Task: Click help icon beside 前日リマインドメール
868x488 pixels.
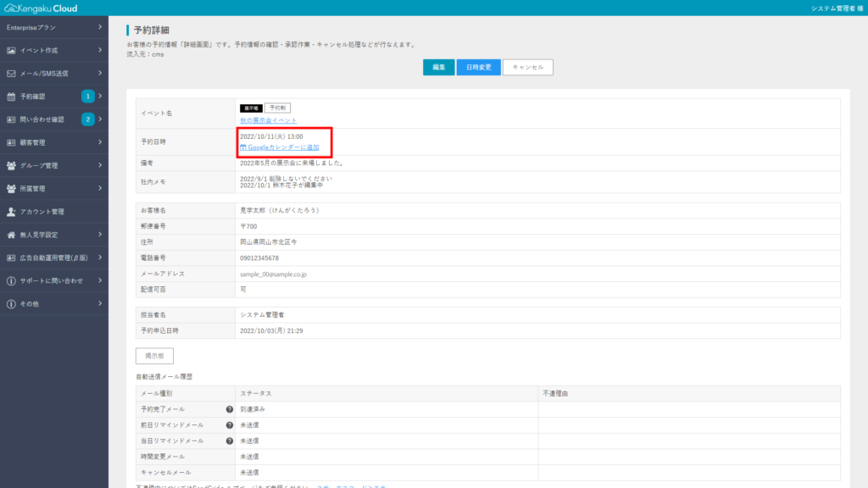Action: [x=229, y=425]
